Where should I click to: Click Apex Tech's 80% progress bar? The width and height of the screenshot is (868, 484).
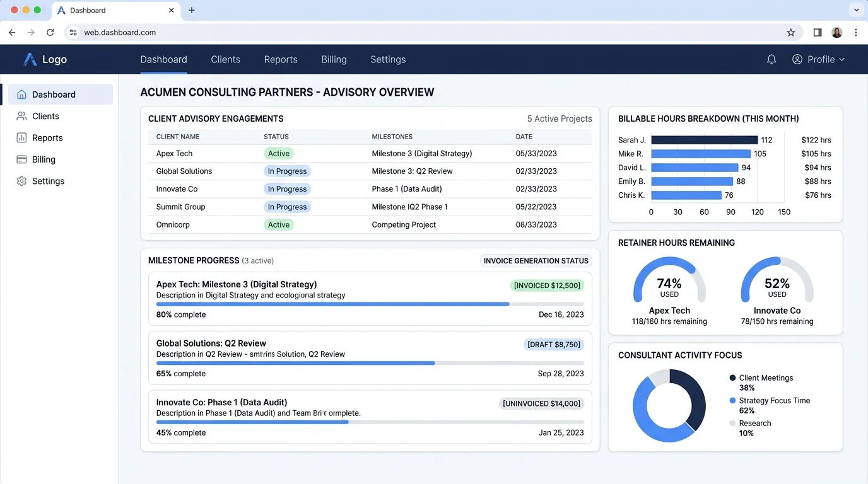coord(370,304)
